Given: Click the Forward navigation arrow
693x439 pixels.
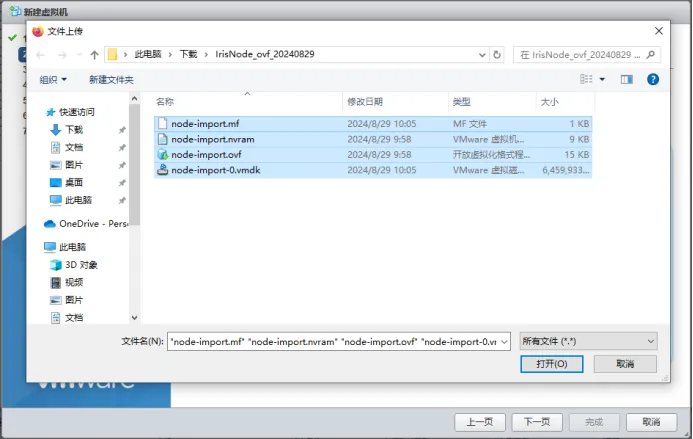Looking at the screenshot, I should click(62, 55).
